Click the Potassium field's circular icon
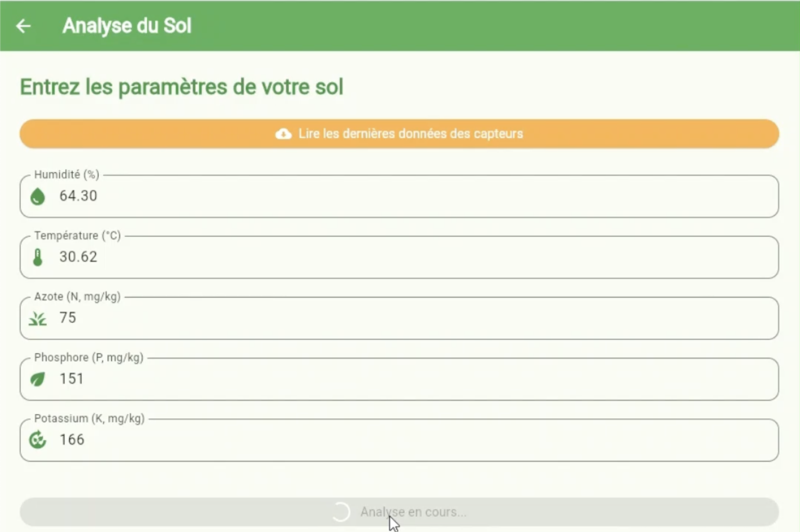The width and height of the screenshot is (800, 532). pyautogui.click(x=38, y=440)
